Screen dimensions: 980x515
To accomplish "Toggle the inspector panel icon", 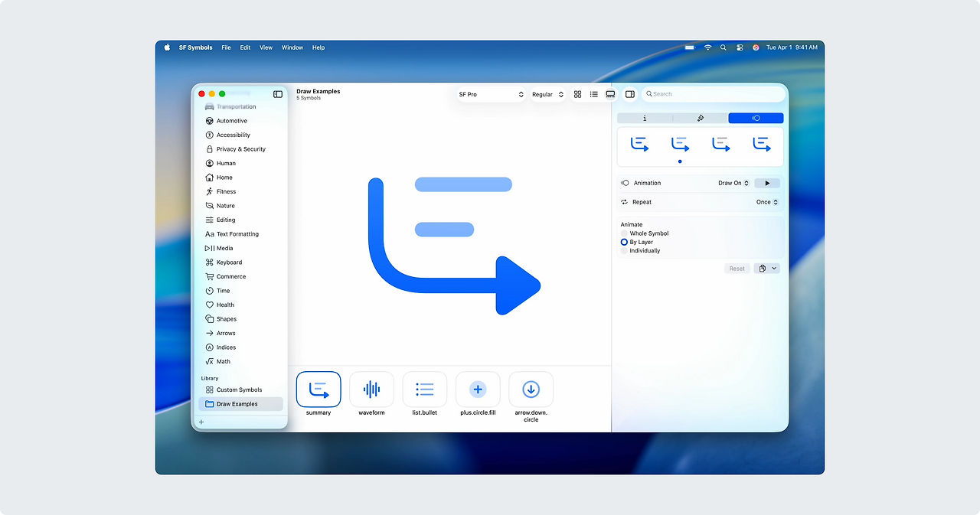I will pos(630,94).
